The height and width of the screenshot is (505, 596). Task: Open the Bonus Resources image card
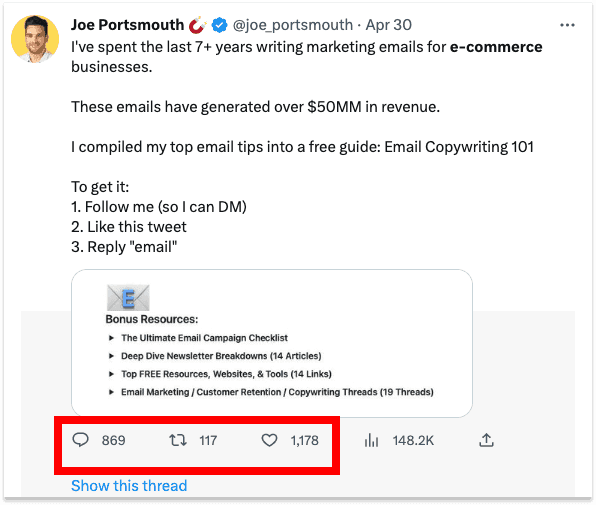pos(272,343)
